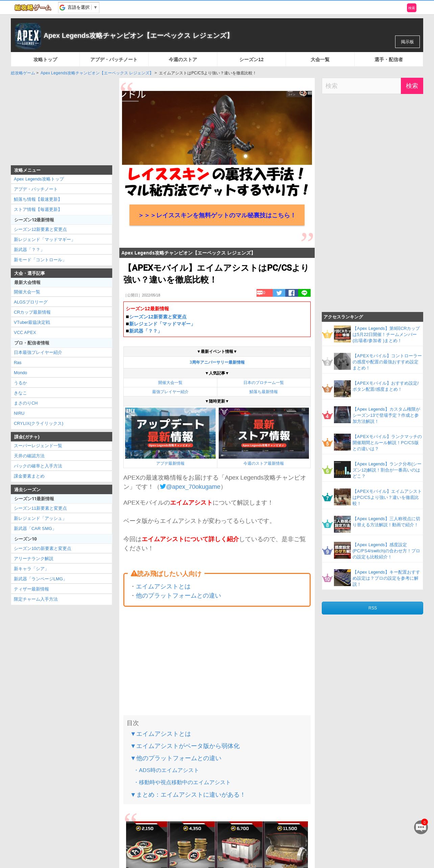Screen dimensions: 434x868
Task: Click the rank 7 teal crown icon
Action: pos(327,498)
